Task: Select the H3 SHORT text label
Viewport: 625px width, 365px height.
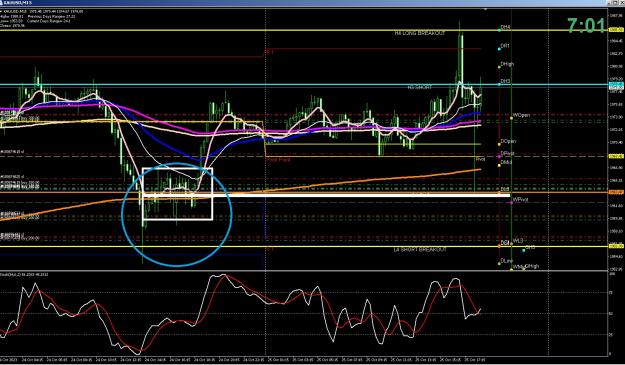Action: pos(419,87)
